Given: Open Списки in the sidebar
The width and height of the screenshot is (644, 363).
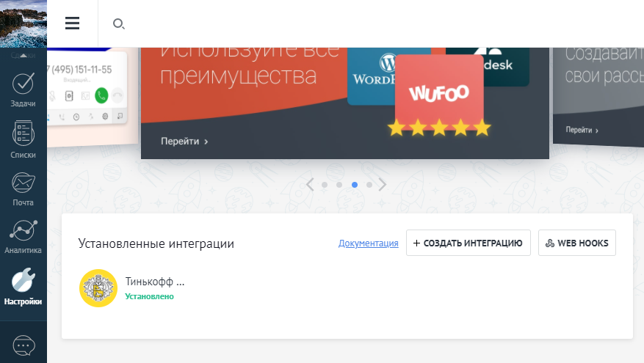Looking at the screenshot, I should [23, 139].
